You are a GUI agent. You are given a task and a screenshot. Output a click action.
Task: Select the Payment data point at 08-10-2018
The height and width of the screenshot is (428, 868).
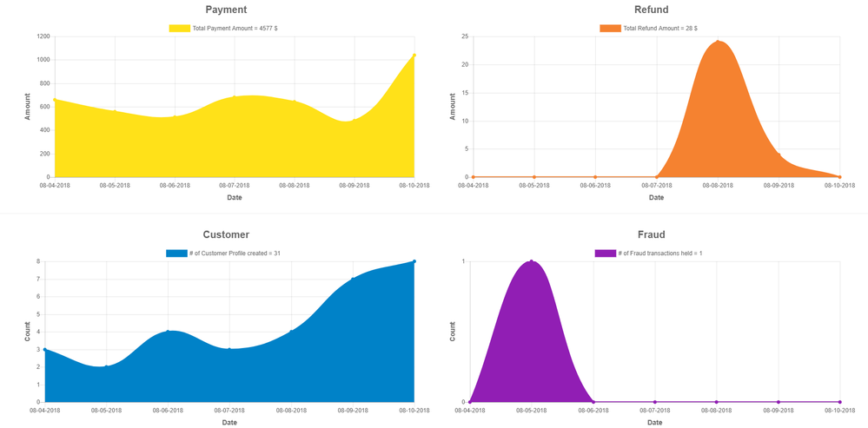[414, 55]
